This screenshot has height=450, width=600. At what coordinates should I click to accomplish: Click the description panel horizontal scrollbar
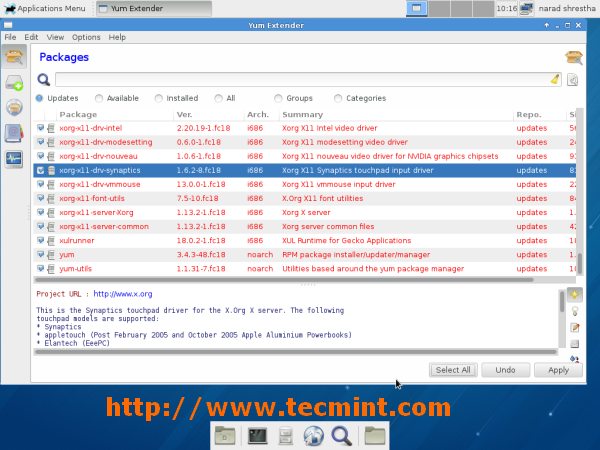point(296,352)
